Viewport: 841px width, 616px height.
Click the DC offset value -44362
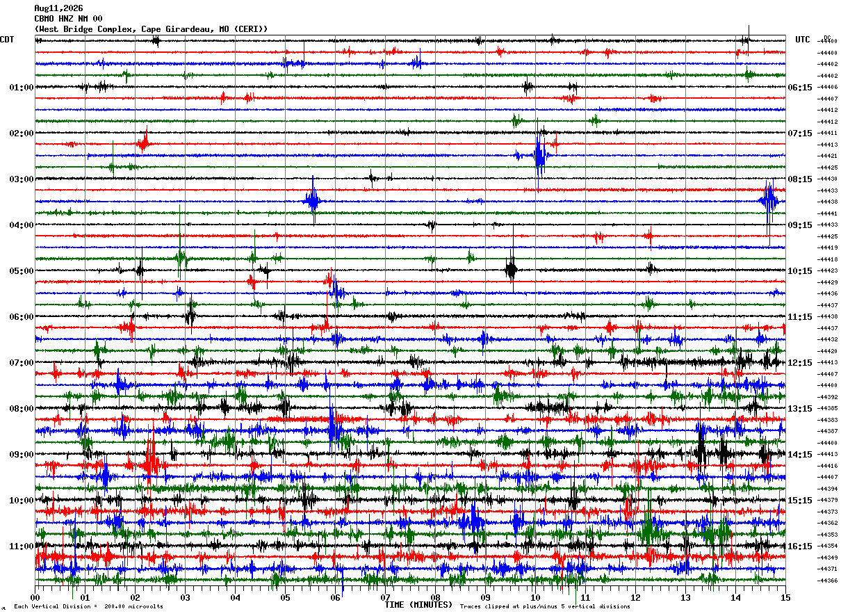pyautogui.click(x=828, y=524)
